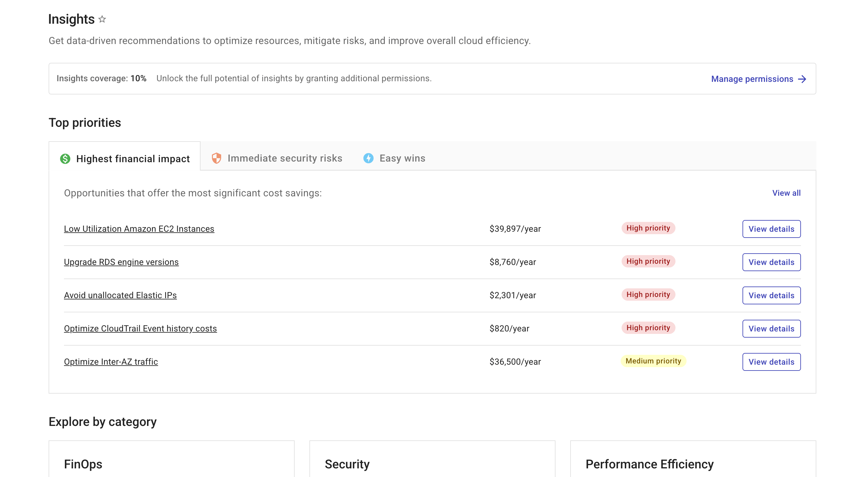The height and width of the screenshot is (477, 868).
Task: Select Highest financial impact tab
Action: 133,158
